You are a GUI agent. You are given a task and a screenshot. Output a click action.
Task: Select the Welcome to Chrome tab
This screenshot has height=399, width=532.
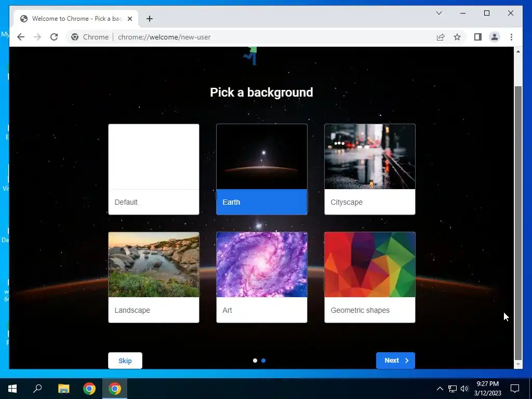(76, 19)
